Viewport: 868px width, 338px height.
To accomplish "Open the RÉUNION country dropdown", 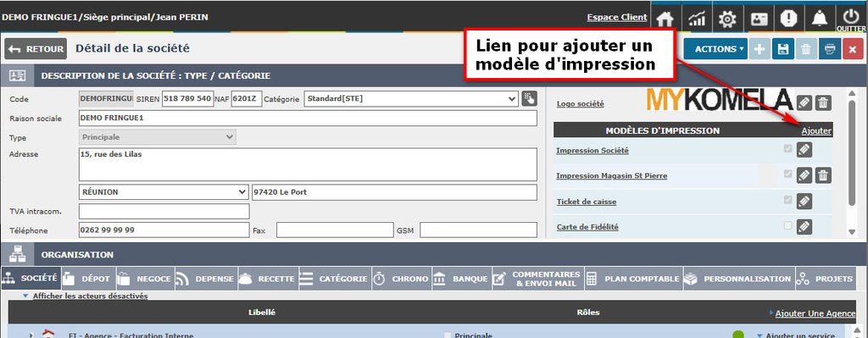I will coord(164,192).
